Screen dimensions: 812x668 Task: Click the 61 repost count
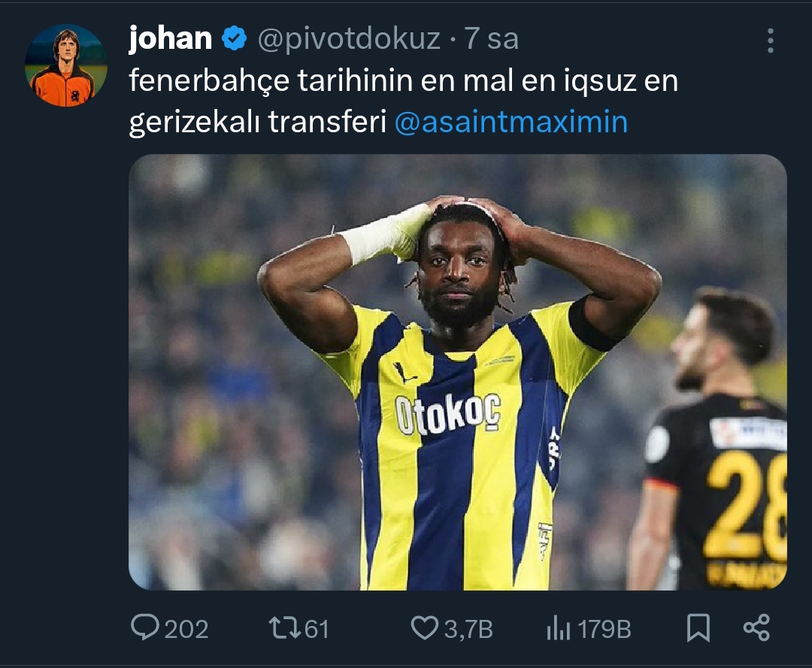click(x=317, y=629)
